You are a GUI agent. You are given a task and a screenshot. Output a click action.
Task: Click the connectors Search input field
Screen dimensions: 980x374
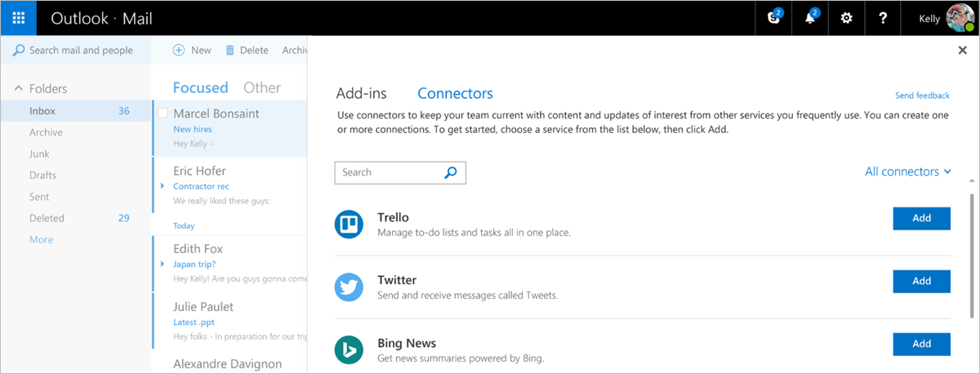400,172
